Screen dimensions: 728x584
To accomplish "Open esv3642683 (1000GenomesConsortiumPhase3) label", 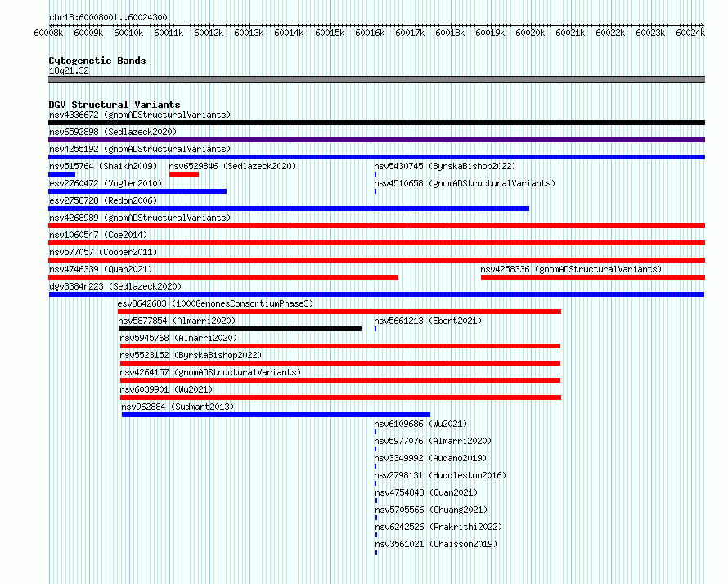I will tap(215, 303).
